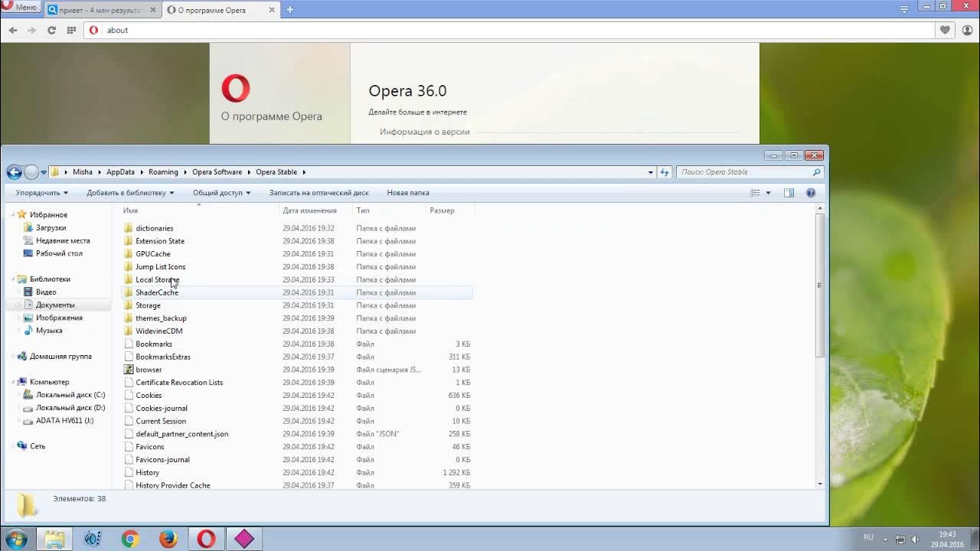Viewport: 980px width, 551px height.
Task: Open a new Opera tab with plus
Action: (289, 10)
